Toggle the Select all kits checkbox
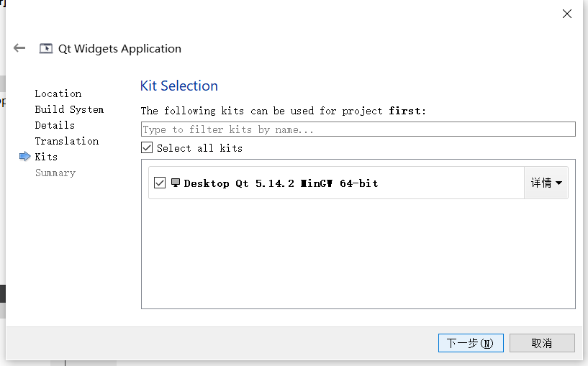The height and width of the screenshot is (366, 588). (x=147, y=147)
